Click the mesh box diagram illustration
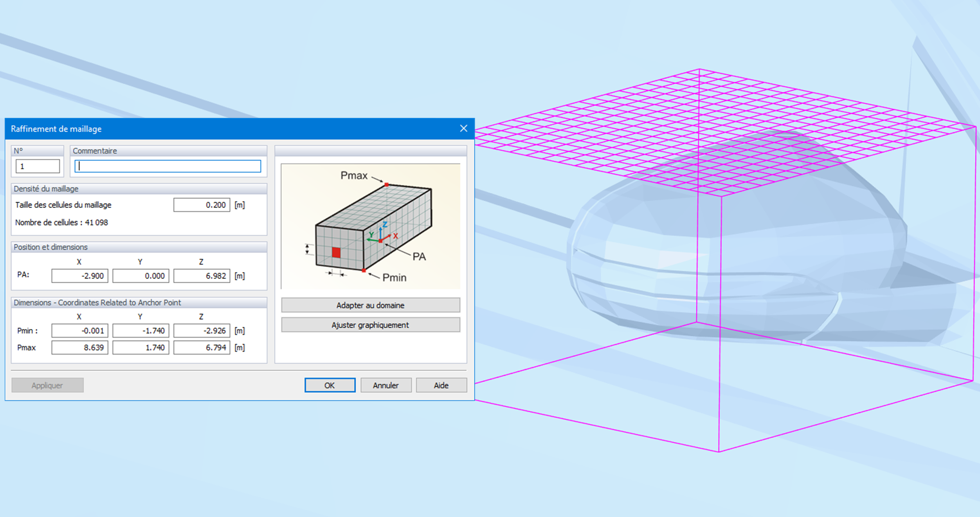The width and height of the screenshot is (980, 517). click(370, 226)
